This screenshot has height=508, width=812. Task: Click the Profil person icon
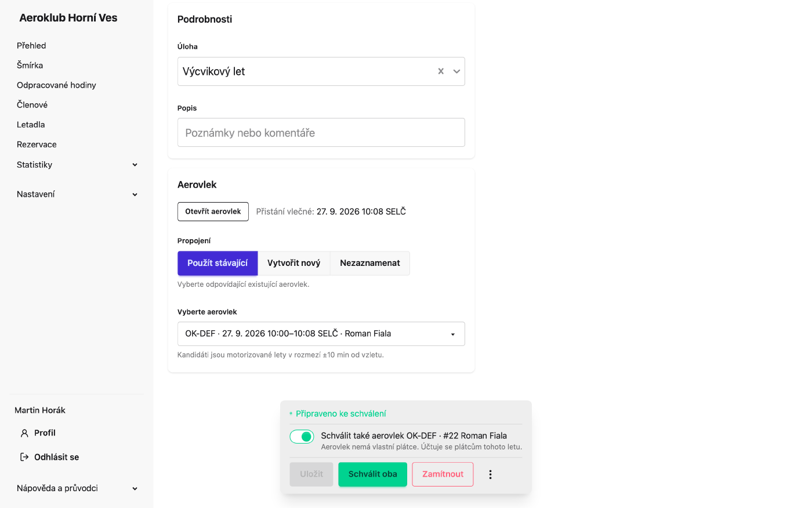(x=24, y=433)
